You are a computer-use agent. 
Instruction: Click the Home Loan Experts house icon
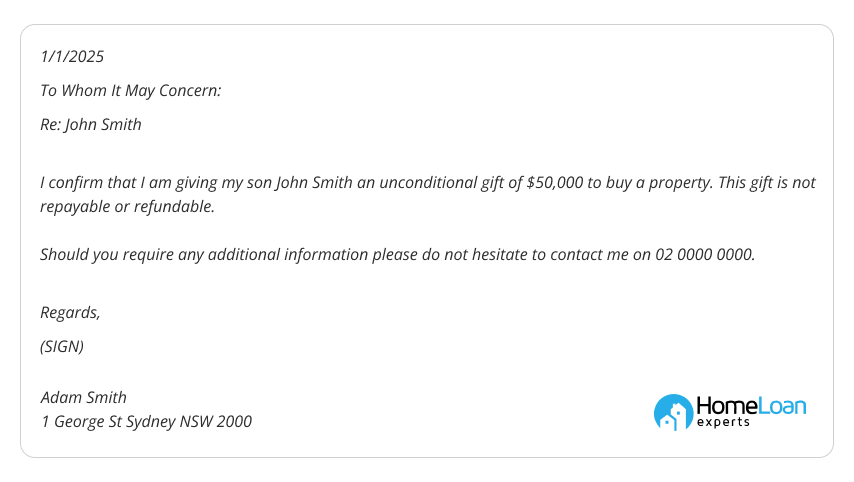point(673,412)
